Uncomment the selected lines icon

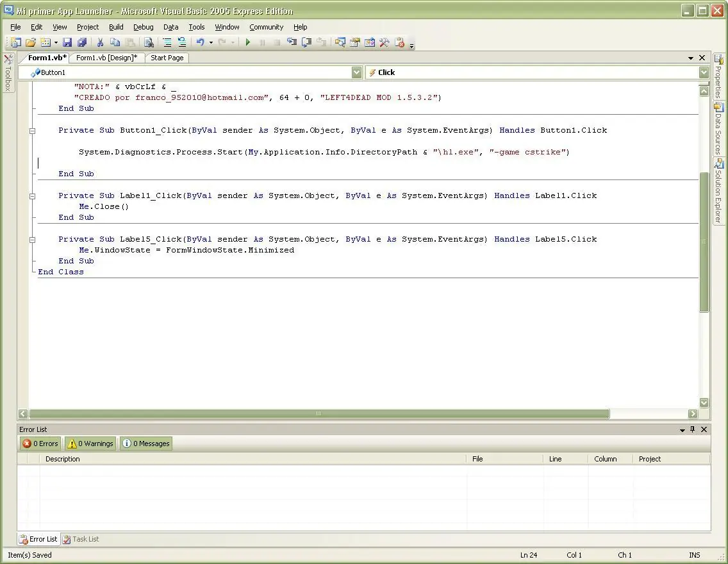point(182,43)
